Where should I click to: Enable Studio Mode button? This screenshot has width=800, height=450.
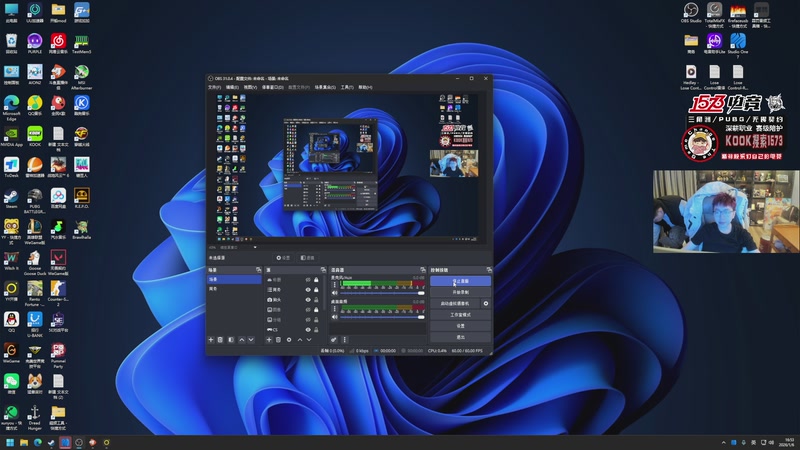point(460,315)
